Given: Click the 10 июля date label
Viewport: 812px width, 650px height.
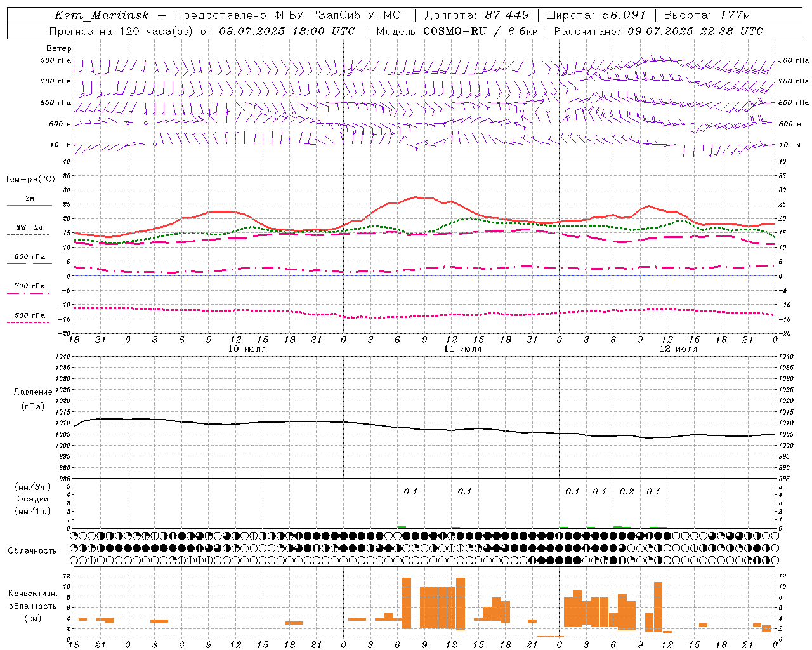Looking at the screenshot, I should pos(247,349).
